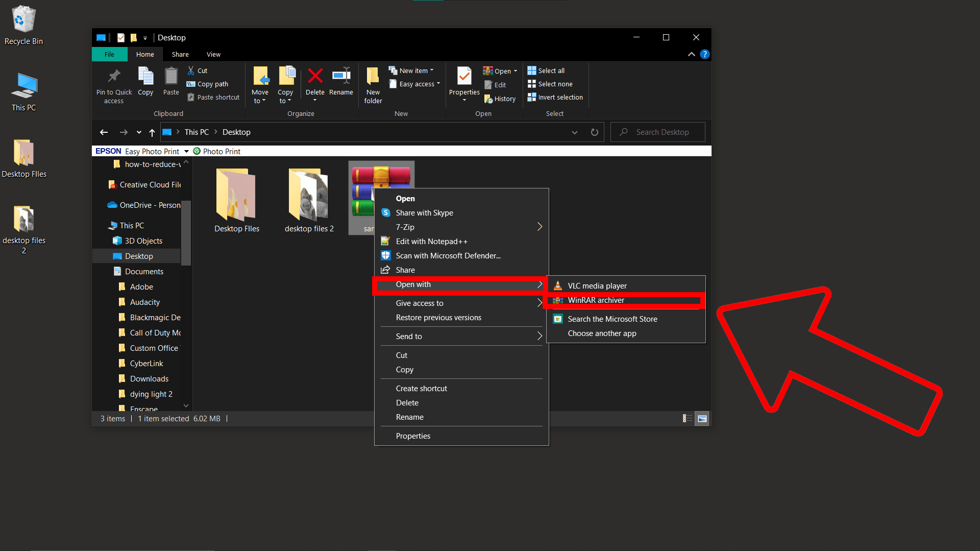Create a New folder from the ribbon
The width and height of the screenshot is (980, 551).
point(373,85)
